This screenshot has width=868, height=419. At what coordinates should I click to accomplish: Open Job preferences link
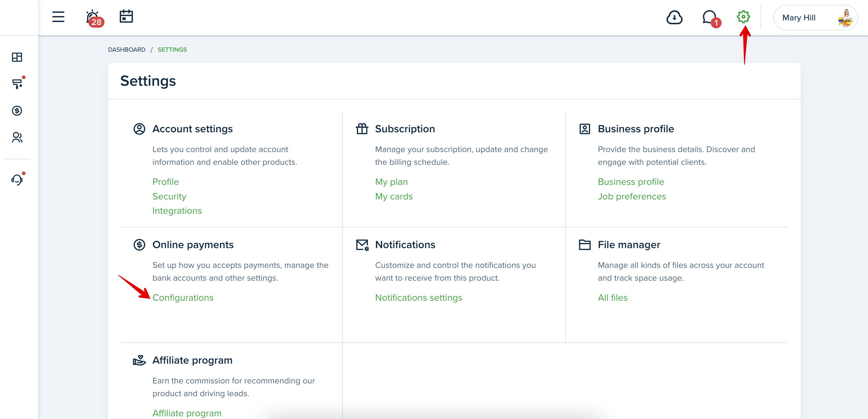632,196
